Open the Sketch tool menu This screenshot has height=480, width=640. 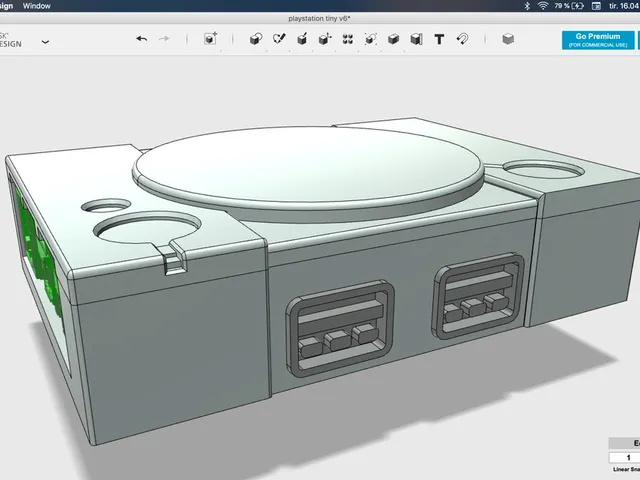pos(279,39)
